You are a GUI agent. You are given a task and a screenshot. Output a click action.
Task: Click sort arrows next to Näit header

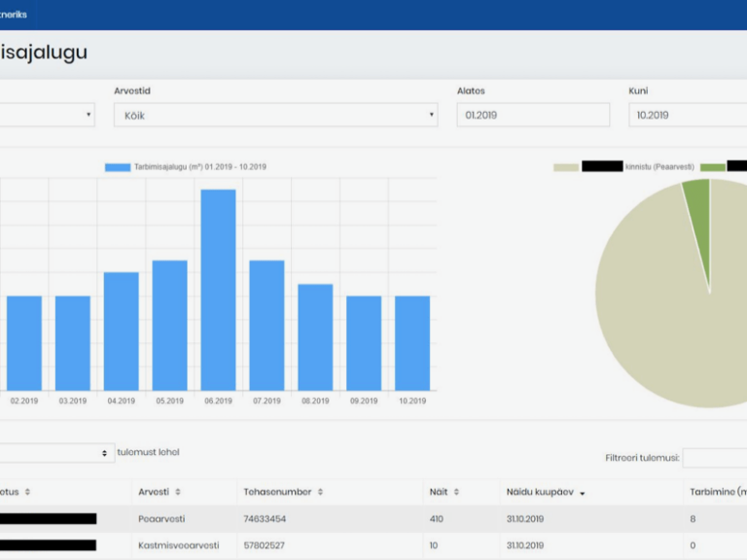click(456, 493)
